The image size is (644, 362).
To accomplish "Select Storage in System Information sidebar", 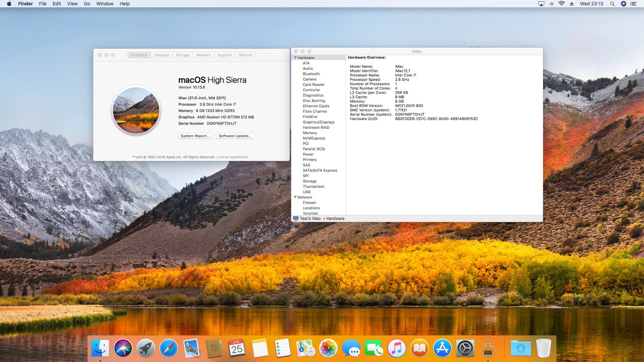I will coord(309,181).
